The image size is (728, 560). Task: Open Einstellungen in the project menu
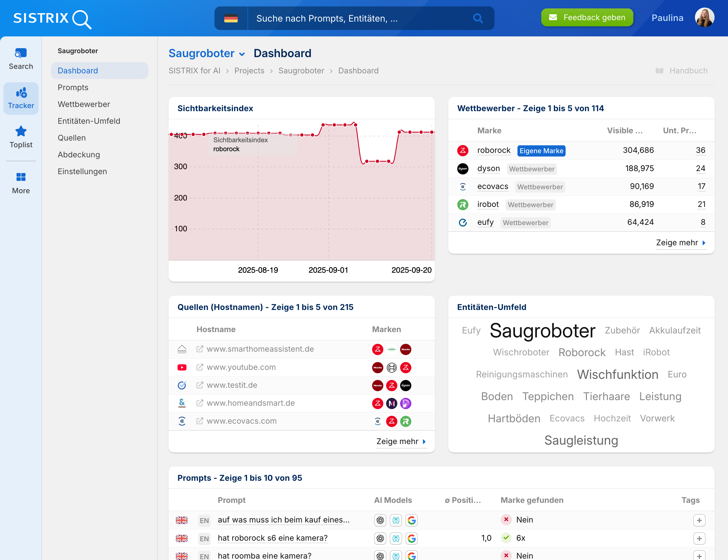tap(82, 171)
